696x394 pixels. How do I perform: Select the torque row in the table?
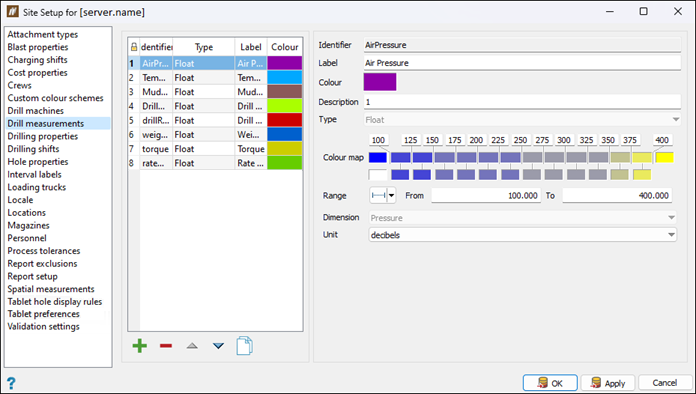tap(215, 149)
